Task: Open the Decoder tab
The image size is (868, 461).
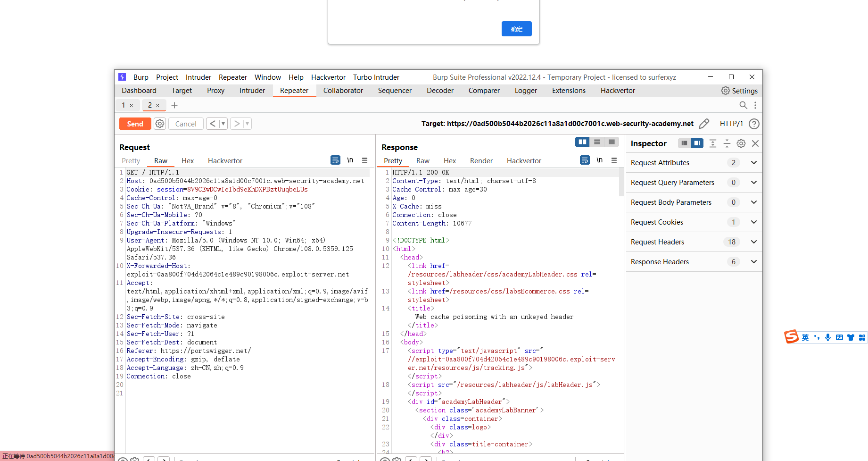Action: (440, 91)
